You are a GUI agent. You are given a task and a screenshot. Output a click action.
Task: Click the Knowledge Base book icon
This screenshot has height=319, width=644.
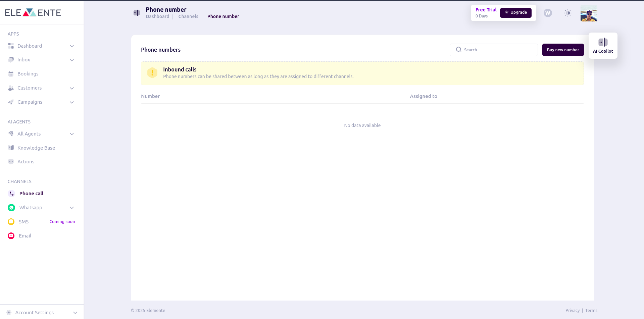(11, 148)
